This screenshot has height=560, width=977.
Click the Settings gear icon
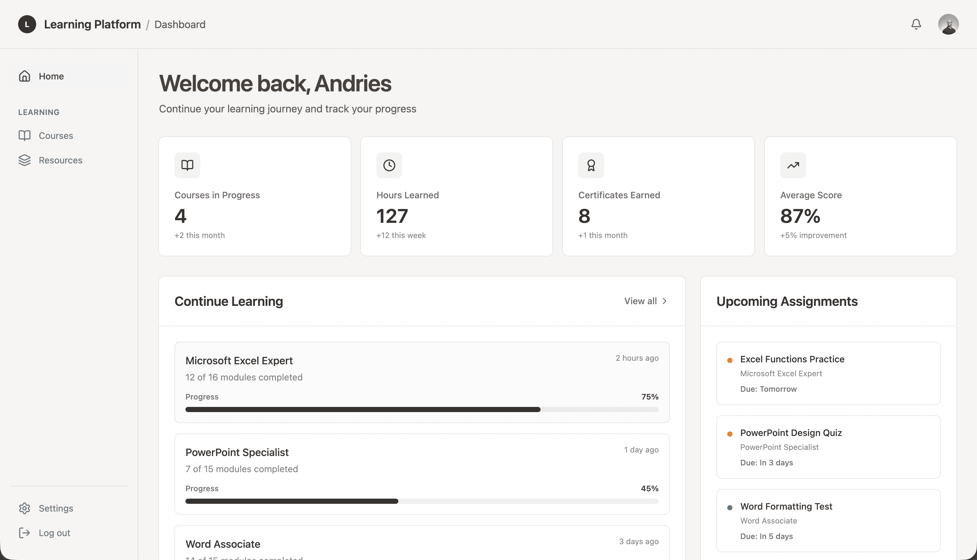(x=24, y=508)
